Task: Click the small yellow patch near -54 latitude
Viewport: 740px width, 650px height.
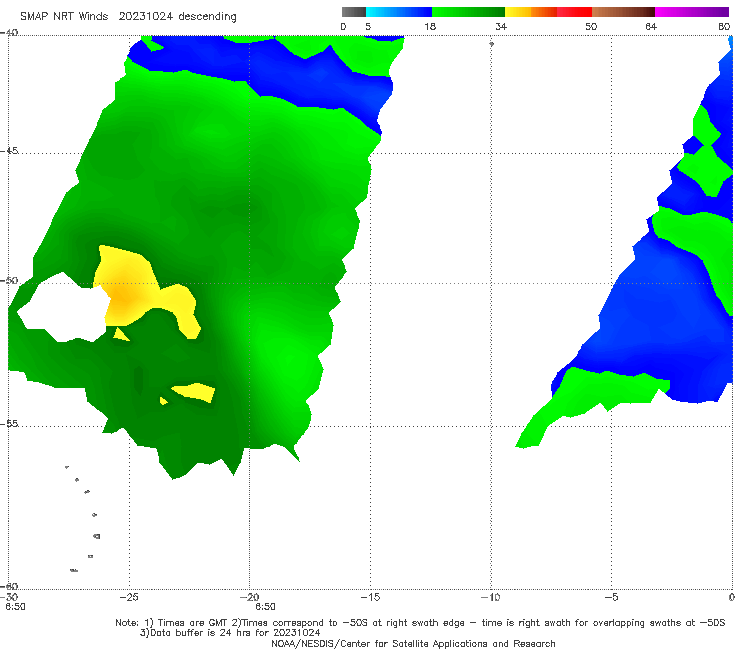Action: tap(194, 392)
